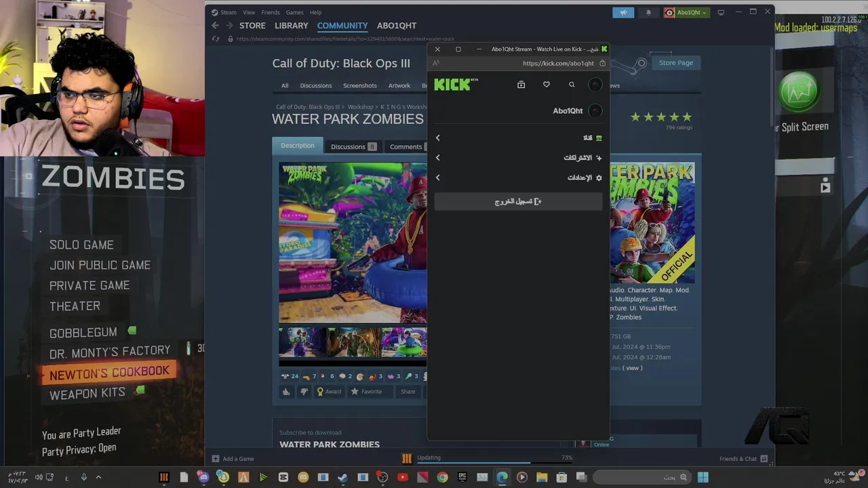
Task: Open Kick following heart icon
Action: (x=547, y=85)
